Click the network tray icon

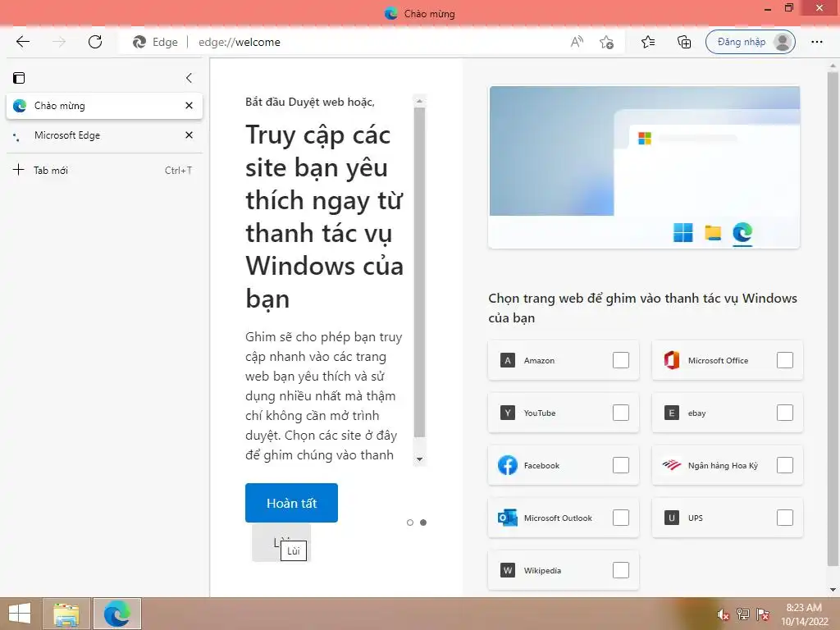tap(743, 614)
